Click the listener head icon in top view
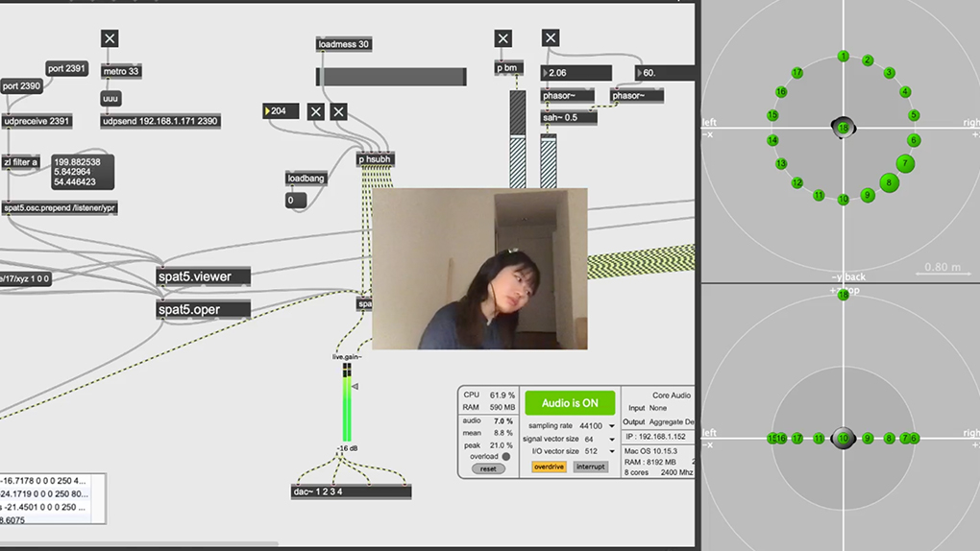The height and width of the screenshot is (551, 980). pyautogui.click(x=843, y=127)
